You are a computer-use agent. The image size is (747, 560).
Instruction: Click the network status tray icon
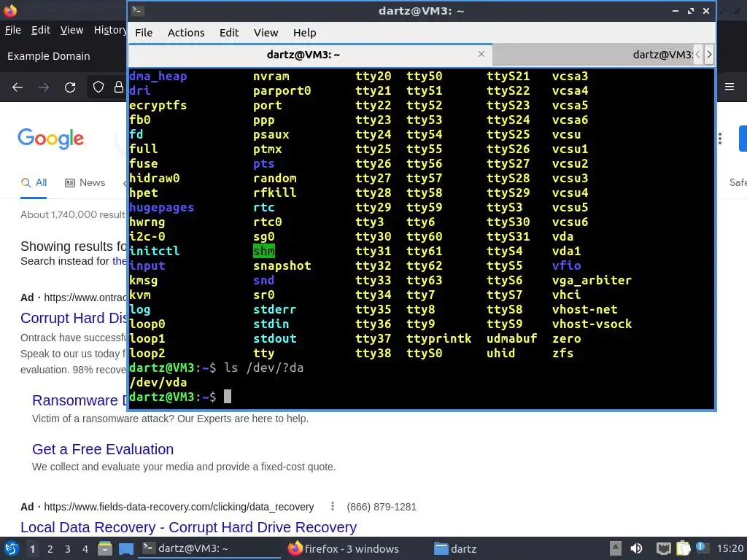[663, 548]
